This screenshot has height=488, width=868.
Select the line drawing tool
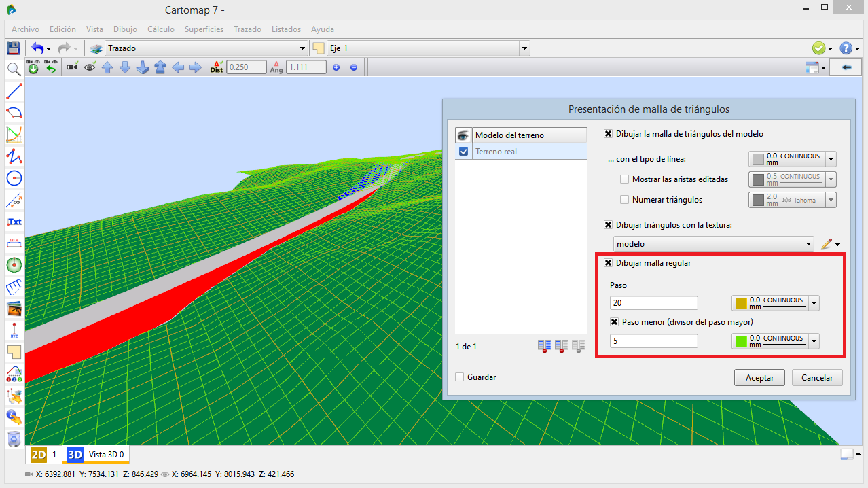point(14,91)
